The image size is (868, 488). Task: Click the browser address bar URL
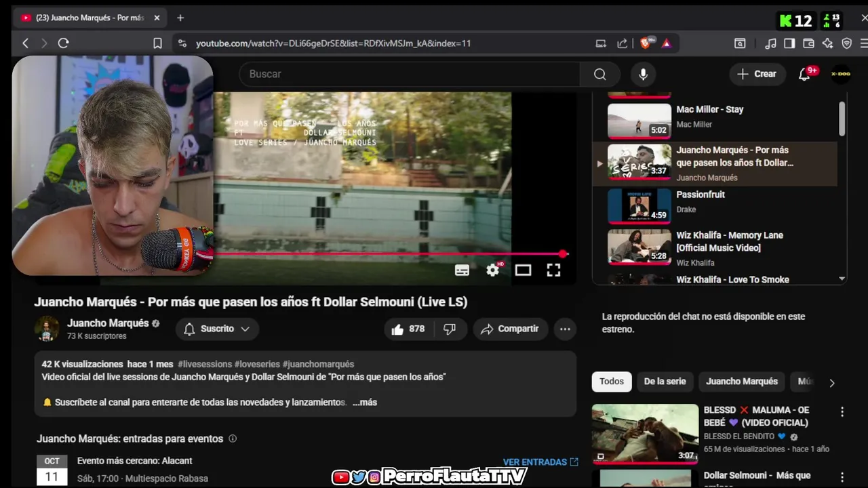pos(333,43)
